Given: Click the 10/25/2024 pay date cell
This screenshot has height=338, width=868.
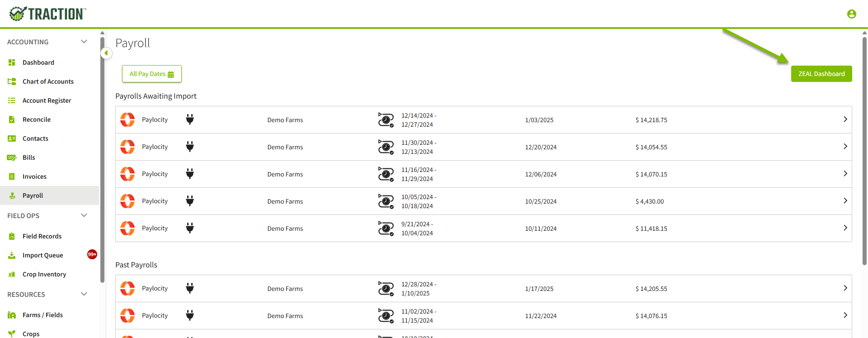Looking at the screenshot, I should pyautogui.click(x=541, y=201).
